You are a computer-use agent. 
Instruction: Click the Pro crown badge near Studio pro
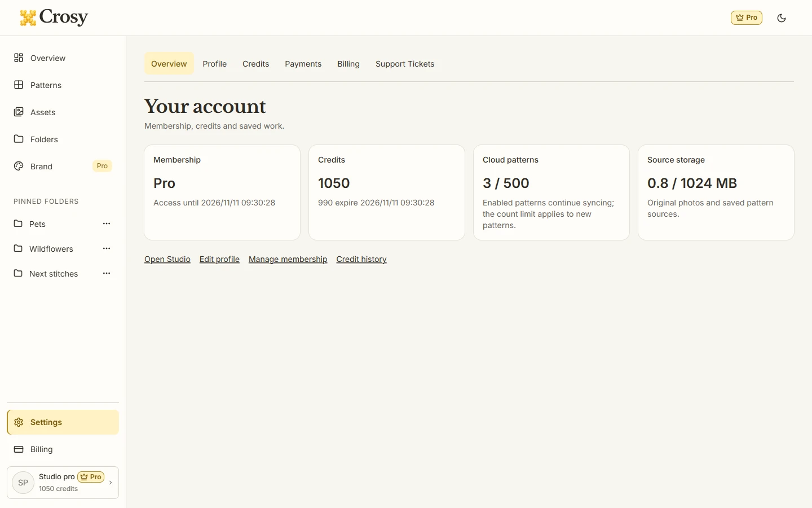91,477
